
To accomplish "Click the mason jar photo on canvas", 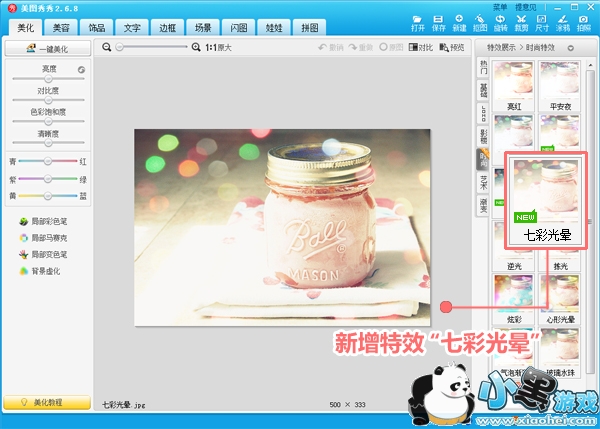I will click(282, 228).
